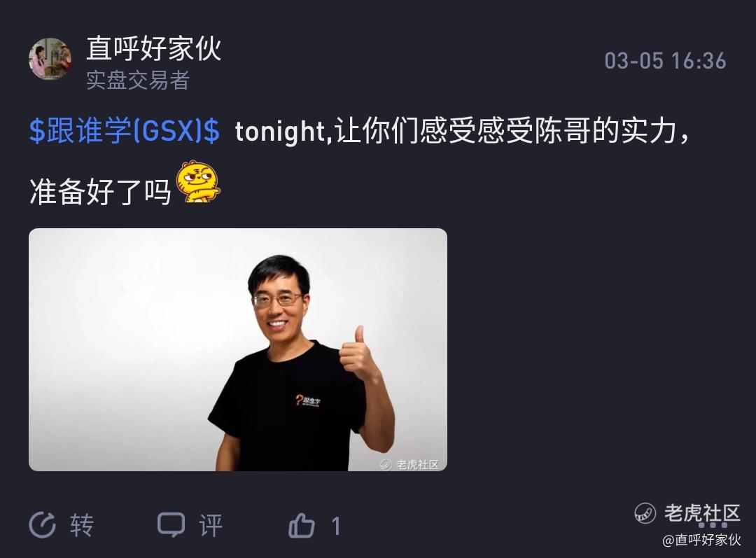The image size is (756, 558).
Task: Tap the yellow tiger emoji sticker
Action: pyautogui.click(x=198, y=182)
